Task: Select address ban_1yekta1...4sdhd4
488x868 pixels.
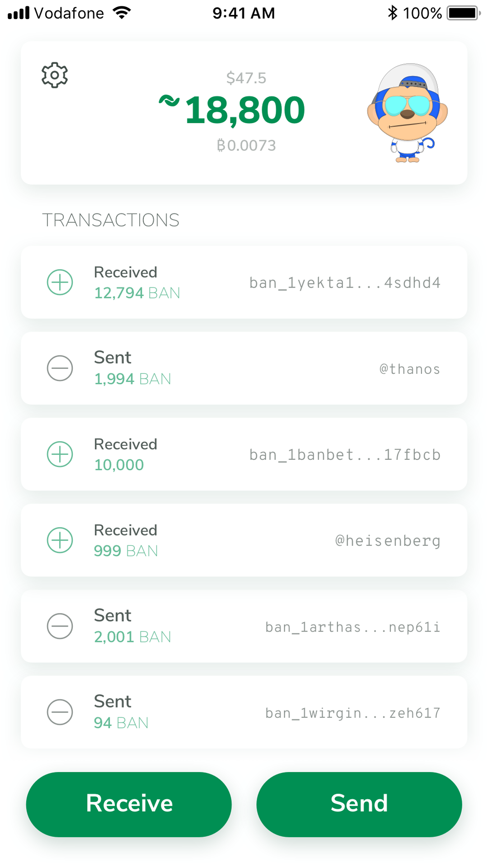Action: pyautogui.click(x=345, y=283)
